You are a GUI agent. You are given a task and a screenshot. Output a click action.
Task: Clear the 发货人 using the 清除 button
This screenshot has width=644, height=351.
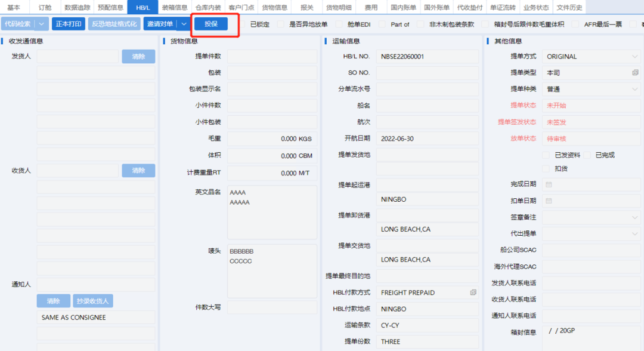pyautogui.click(x=138, y=57)
